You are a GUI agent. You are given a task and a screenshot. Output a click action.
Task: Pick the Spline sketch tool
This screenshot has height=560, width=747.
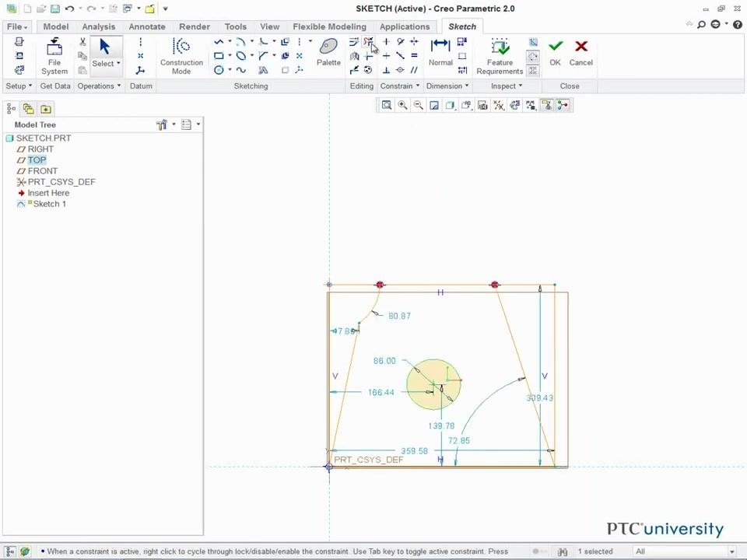click(x=241, y=71)
